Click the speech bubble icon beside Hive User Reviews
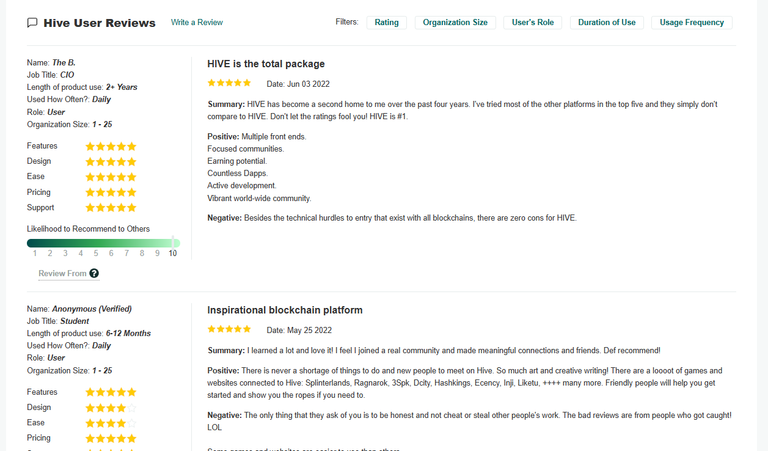The image size is (768, 451). [x=32, y=23]
